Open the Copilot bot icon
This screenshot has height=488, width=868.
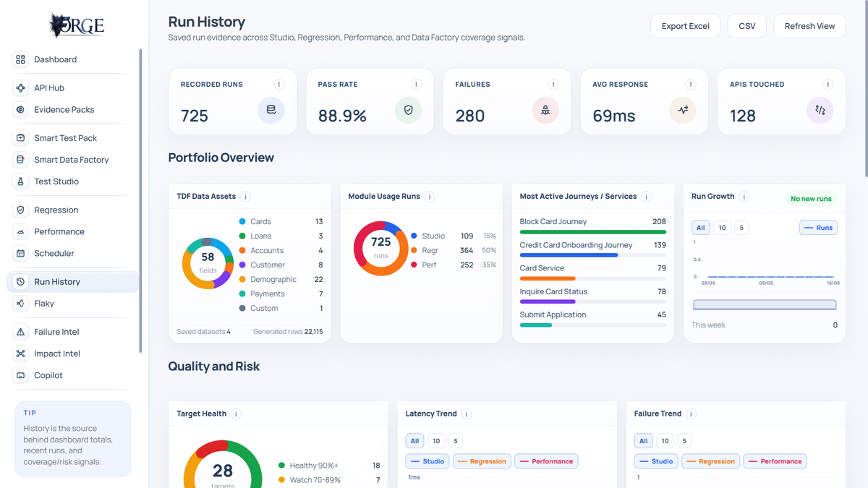coord(20,375)
